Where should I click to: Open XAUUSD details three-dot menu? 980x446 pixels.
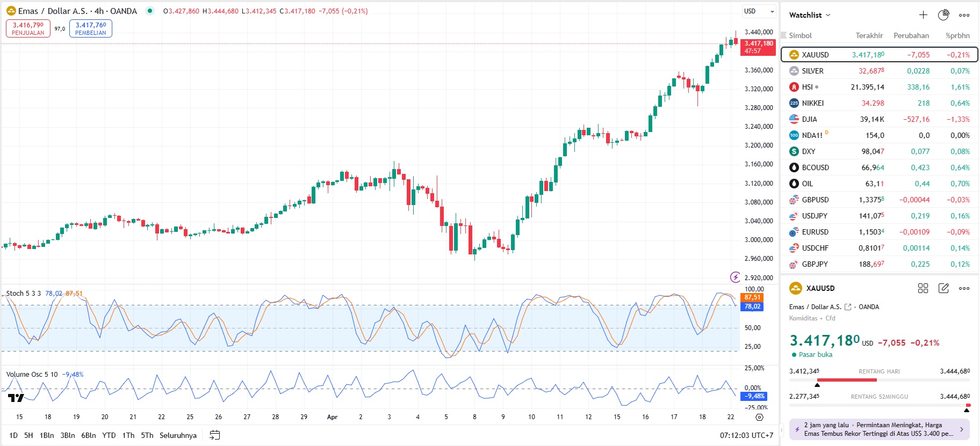click(964, 288)
